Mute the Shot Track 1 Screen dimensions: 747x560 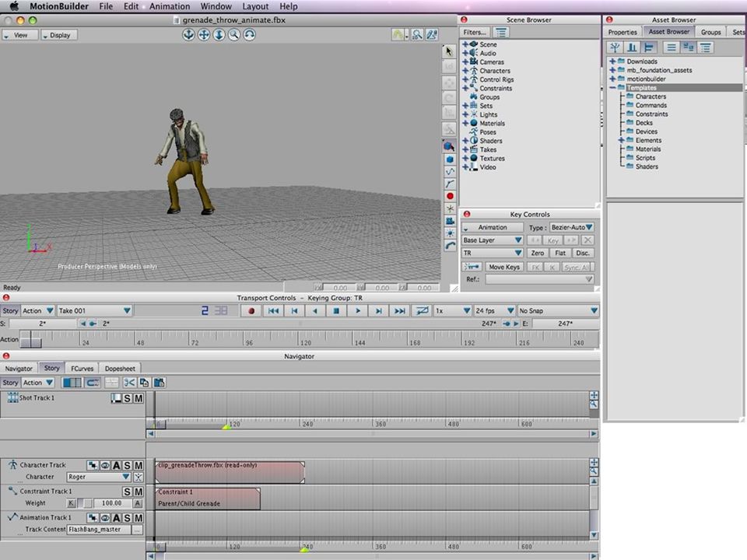pyautogui.click(x=139, y=398)
